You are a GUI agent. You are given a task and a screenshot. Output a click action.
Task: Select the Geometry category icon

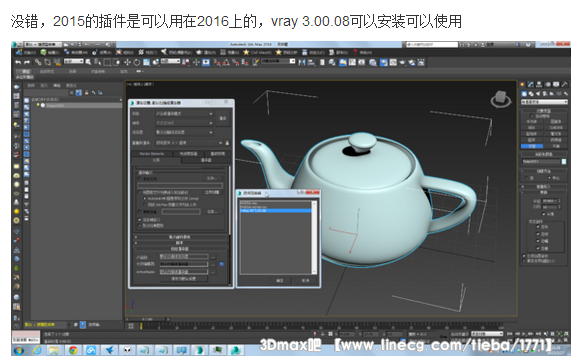coord(524,94)
